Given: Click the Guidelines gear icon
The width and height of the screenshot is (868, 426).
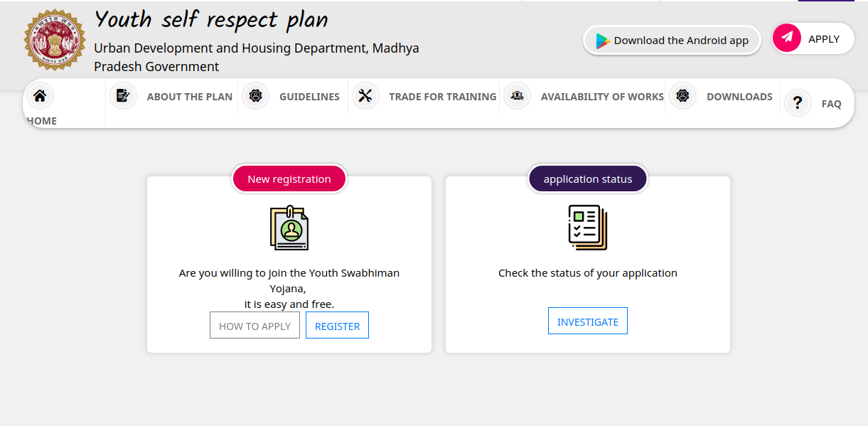Looking at the screenshot, I should click(x=255, y=95).
